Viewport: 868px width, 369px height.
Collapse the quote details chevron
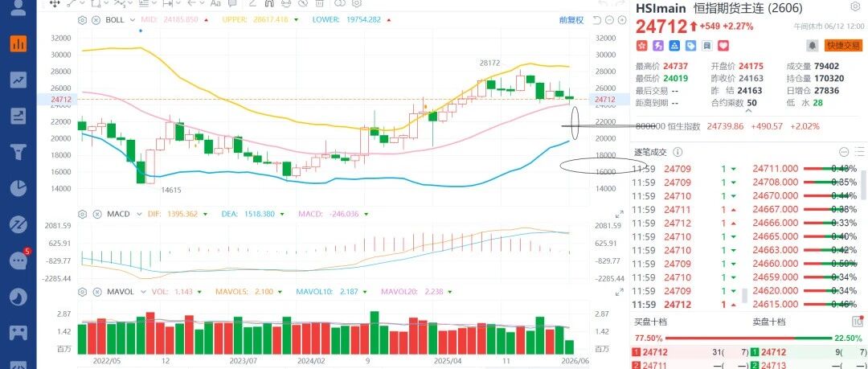point(749,110)
